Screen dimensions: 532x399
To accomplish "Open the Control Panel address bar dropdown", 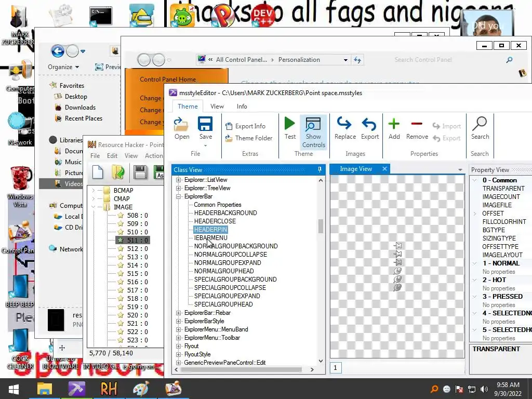I will (345, 60).
